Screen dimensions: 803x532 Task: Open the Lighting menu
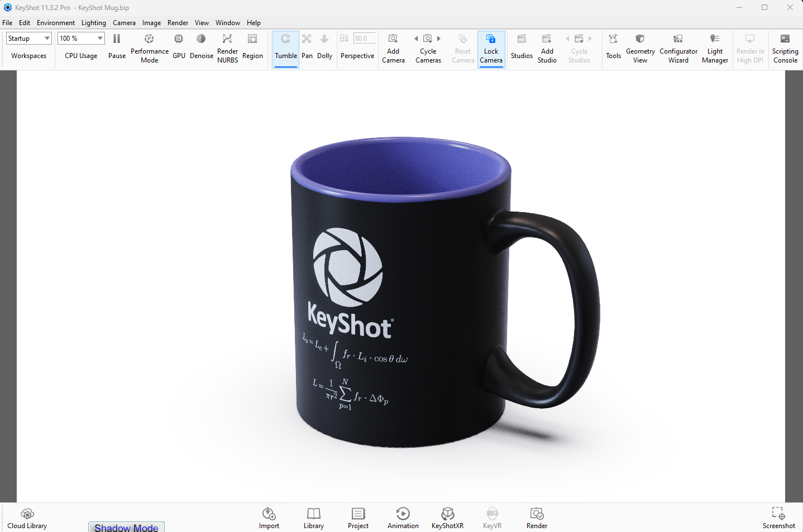tap(94, 23)
